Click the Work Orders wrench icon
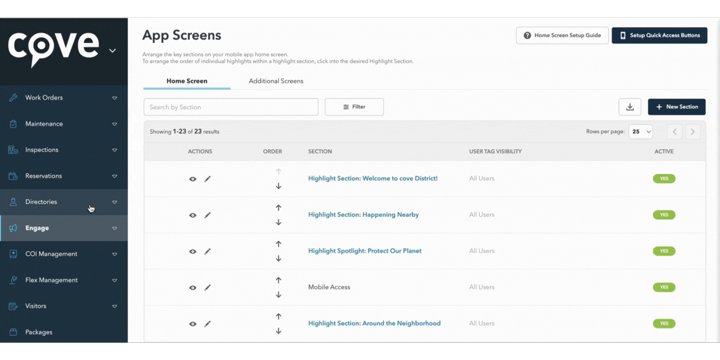Screen dimensions: 720x360 [13, 98]
